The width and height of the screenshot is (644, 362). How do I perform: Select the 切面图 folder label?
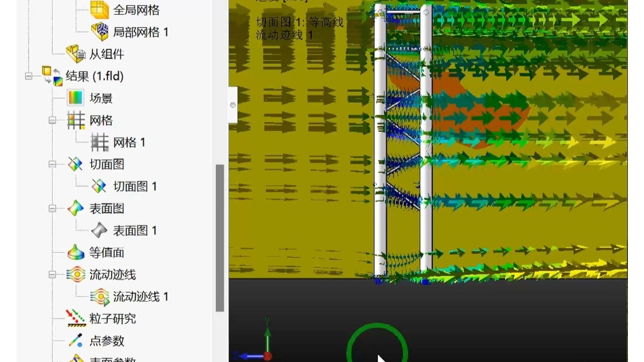[x=107, y=165]
